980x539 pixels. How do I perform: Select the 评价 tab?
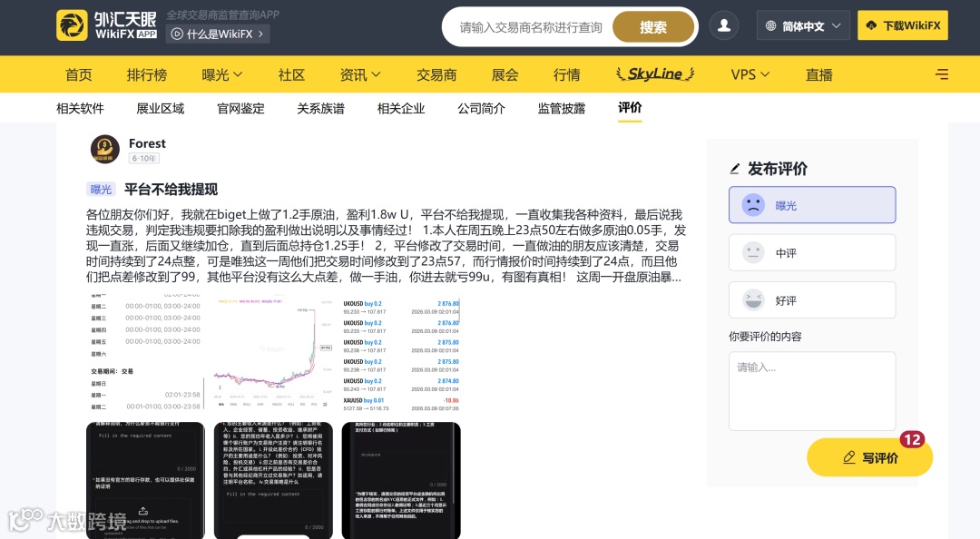(630, 108)
